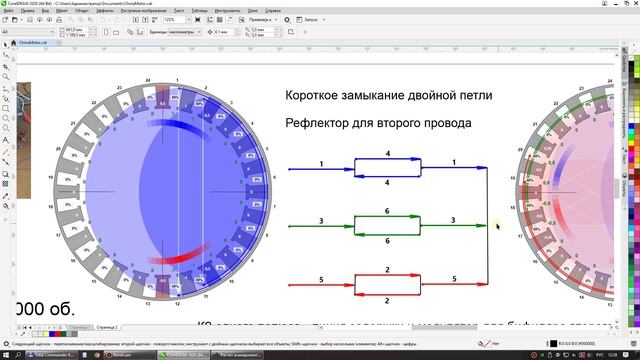The width and height of the screenshot is (640, 360).
Task: Open the File menu
Action: [x=8, y=11]
